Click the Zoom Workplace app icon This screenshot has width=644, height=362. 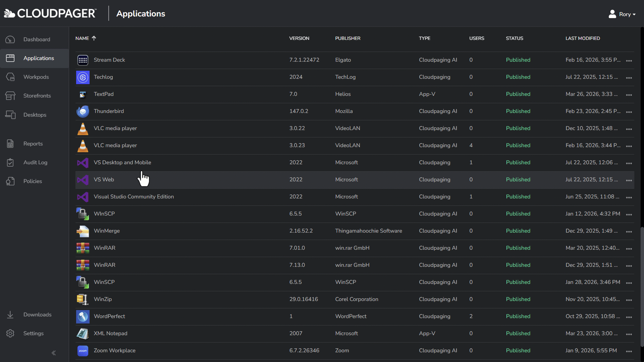(x=83, y=351)
